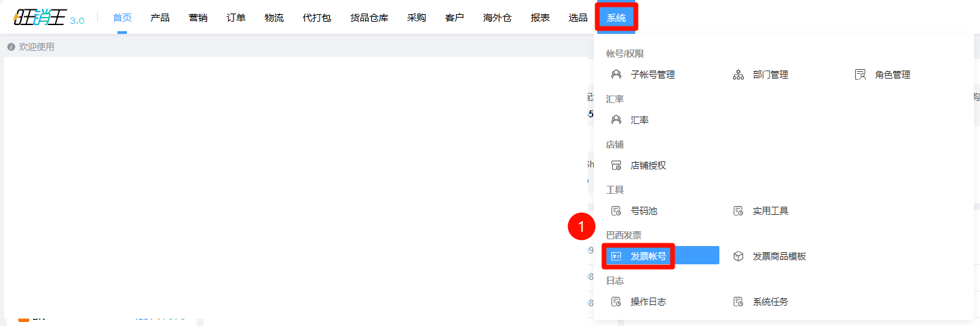Switch to the 首页 tab

(x=122, y=18)
